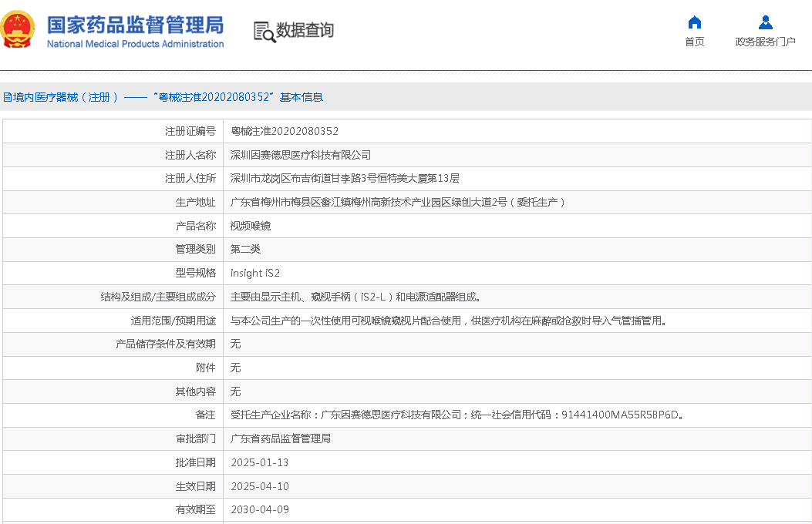The height and width of the screenshot is (524, 812).
Task: Click the 首页 house icon
Action: coord(694,22)
